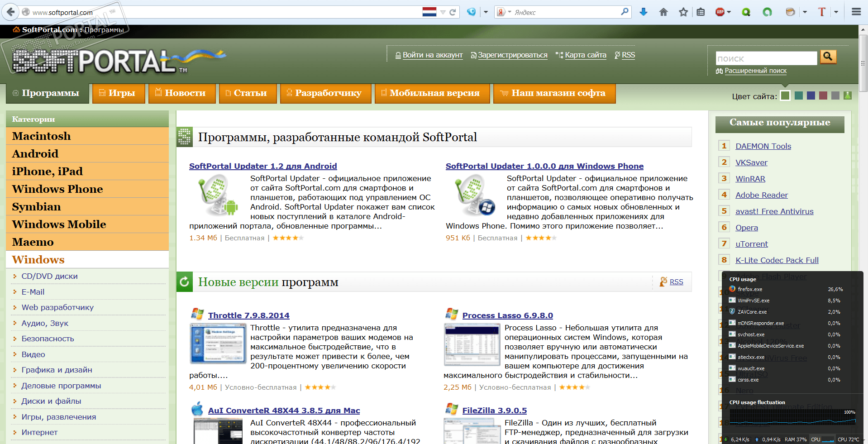868x444 pixels.
Task: Select the Android category
Action: (x=87, y=154)
